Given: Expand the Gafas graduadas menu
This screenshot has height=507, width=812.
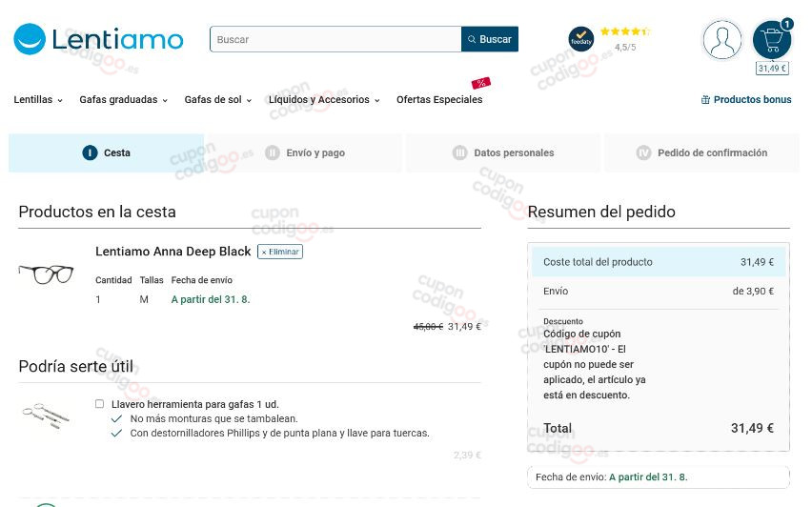Looking at the screenshot, I should [123, 99].
